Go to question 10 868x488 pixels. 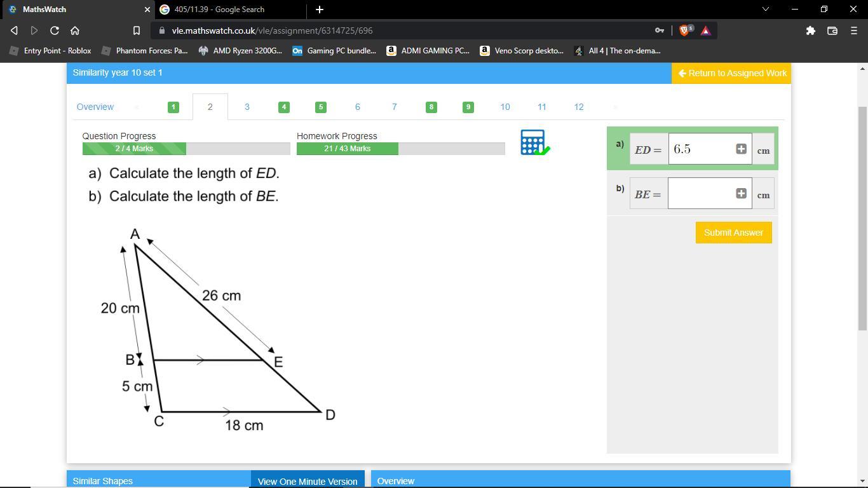pos(505,107)
